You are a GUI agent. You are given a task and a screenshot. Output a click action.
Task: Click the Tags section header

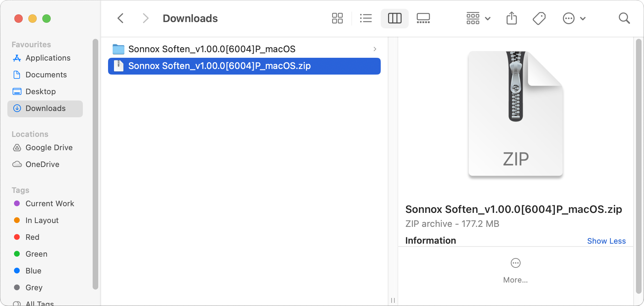[x=20, y=190]
